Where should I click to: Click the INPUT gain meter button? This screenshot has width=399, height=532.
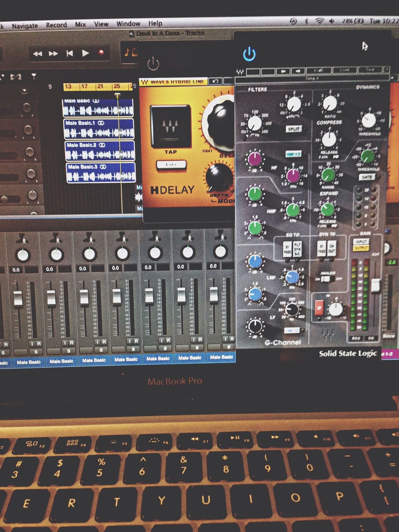(x=361, y=242)
